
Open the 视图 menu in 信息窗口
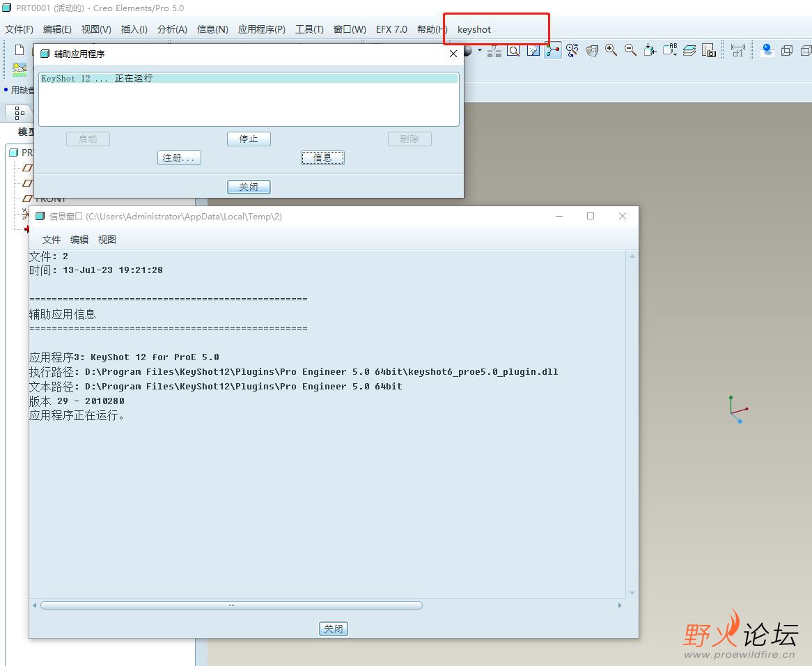click(x=107, y=239)
